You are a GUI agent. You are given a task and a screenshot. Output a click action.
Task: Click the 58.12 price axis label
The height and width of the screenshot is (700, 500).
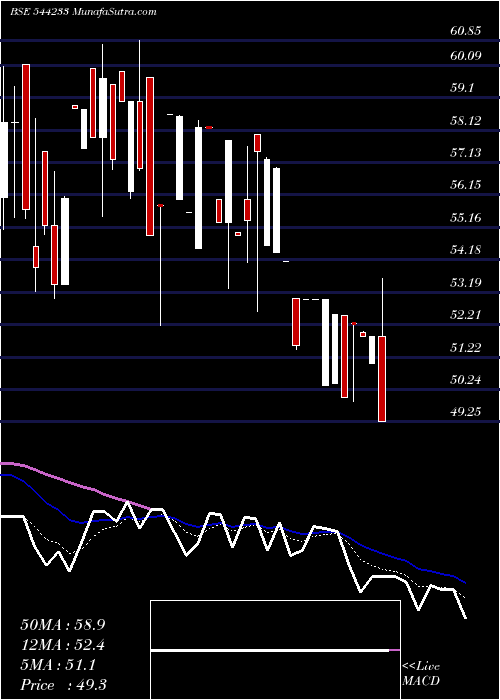466,121
